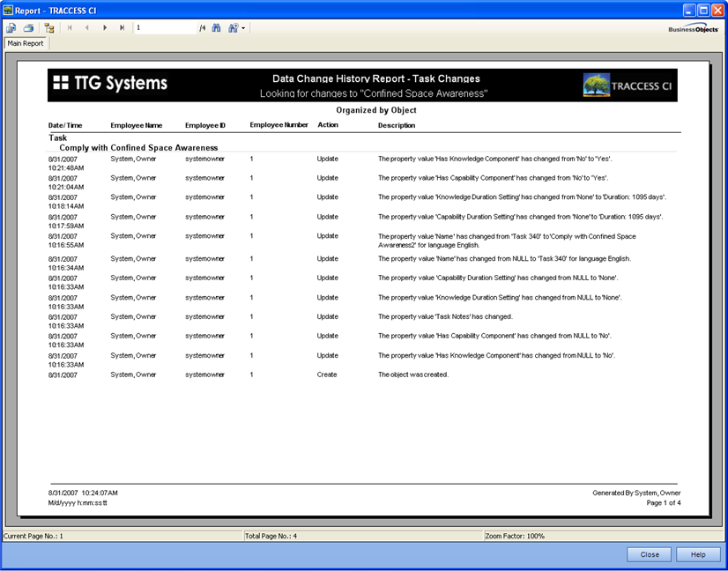Screen dimensions: 728x571
Task: Click the 10:21:04AM timestamp entry
Action: pyautogui.click(x=66, y=187)
